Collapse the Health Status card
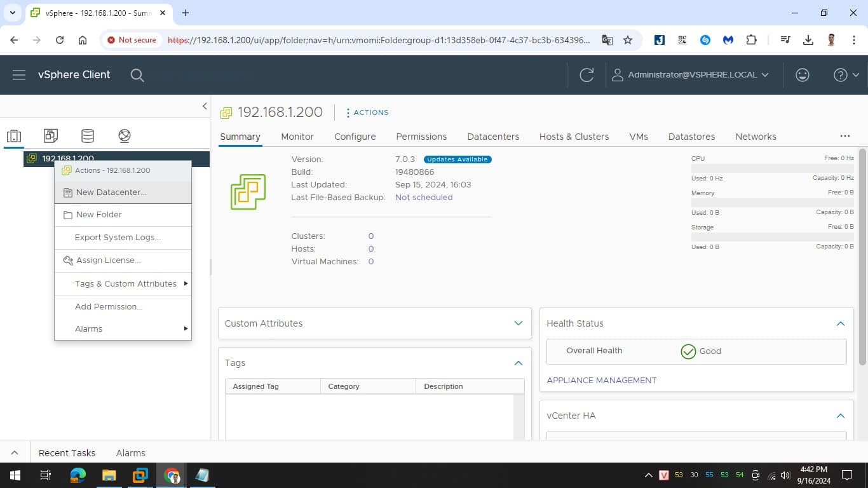Viewport: 868px width, 488px height. pos(841,323)
